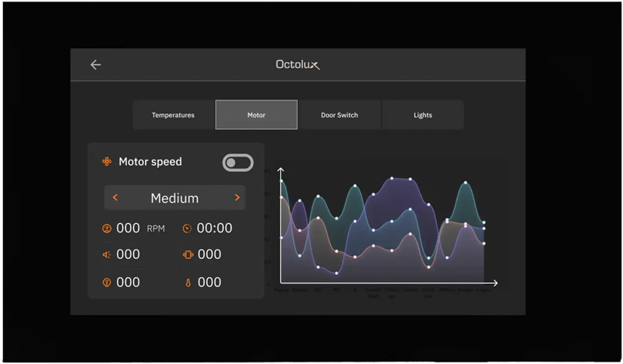Click the Medium speed selector label
Image resolution: width=623 pixels, height=364 pixels.
click(x=174, y=198)
